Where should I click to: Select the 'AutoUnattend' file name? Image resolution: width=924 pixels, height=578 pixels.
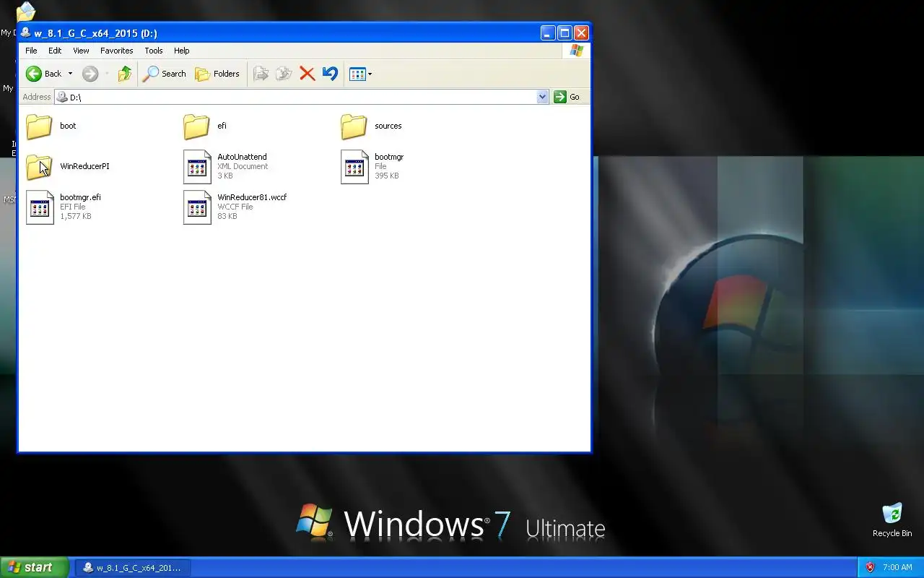coord(242,157)
